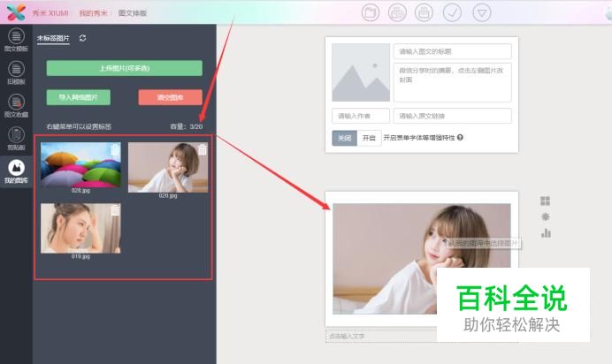Click the 点击输入文字 text placeholder
Screen dimensions: 612x364
[x=347, y=336]
